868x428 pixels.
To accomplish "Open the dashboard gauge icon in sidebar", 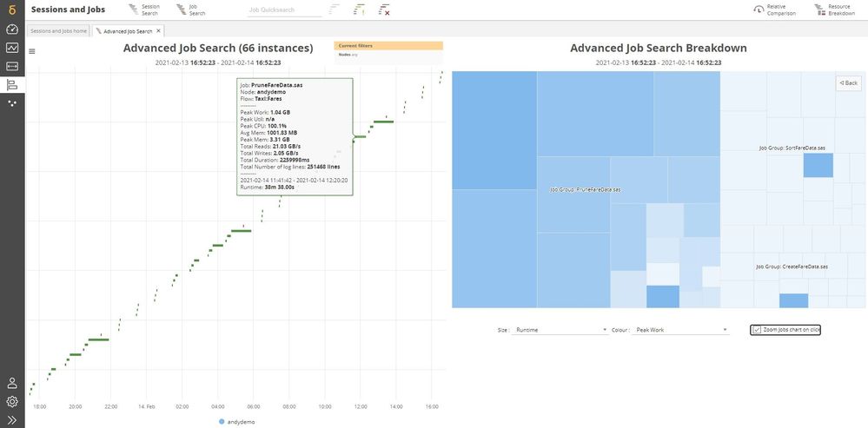I will pos(12,29).
